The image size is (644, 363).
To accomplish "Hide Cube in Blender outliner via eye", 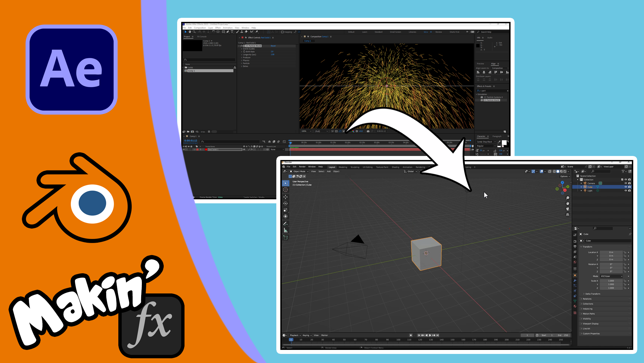I will [626, 187].
